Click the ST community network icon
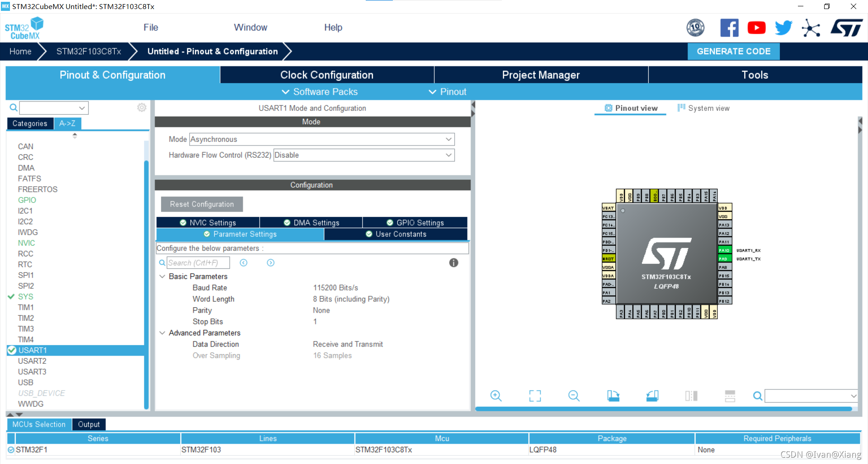868x464 pixels. [811, 28]
